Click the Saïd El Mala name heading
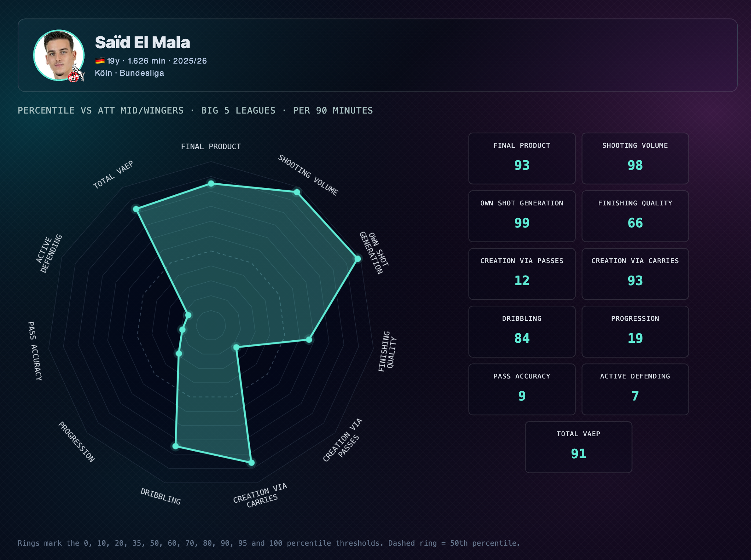Viewport: 751px width, 560px height. point(142,43)
